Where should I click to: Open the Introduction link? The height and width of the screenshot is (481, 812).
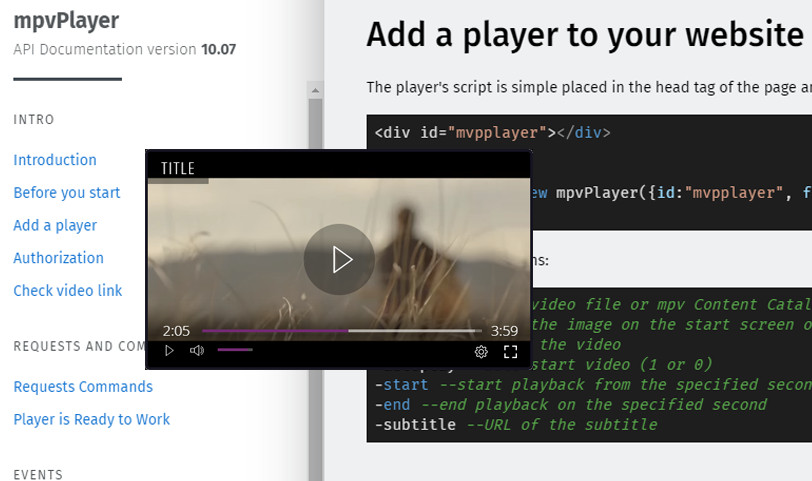(55, 160)
